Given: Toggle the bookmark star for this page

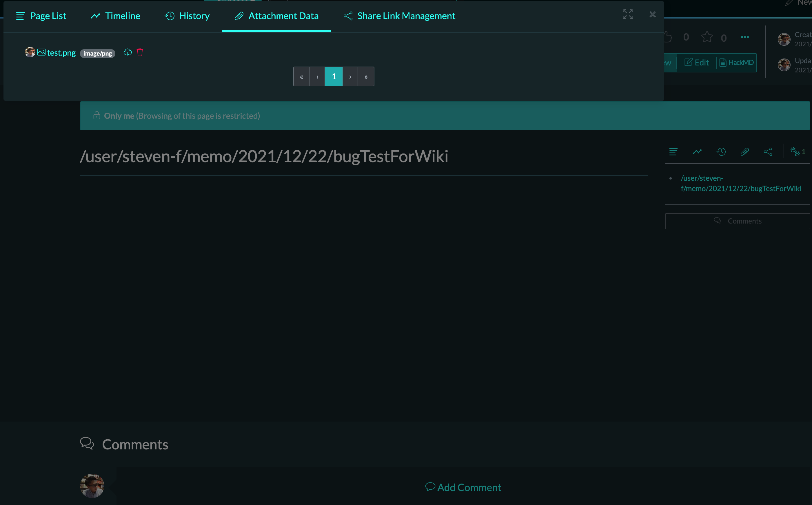Looking at the screenshot, I should pyautogui.click(x=707, y=37).
